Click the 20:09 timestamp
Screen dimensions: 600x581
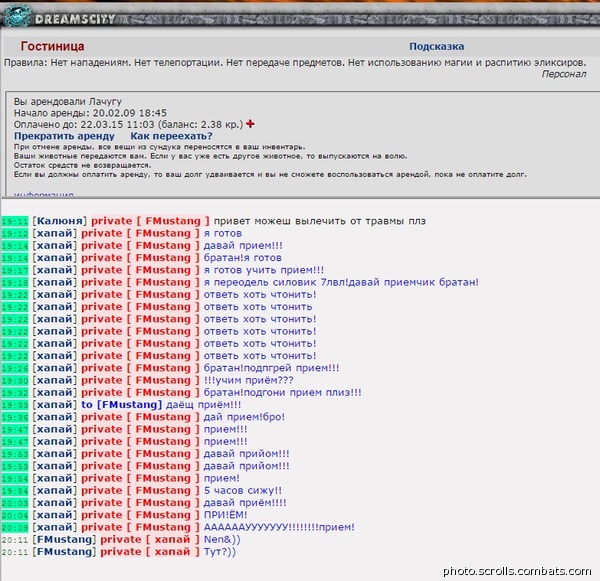(x=15, y=528)
